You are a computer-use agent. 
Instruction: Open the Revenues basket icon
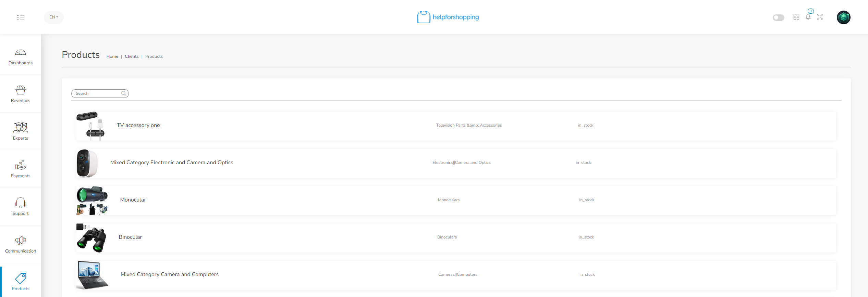pos(21,90)
